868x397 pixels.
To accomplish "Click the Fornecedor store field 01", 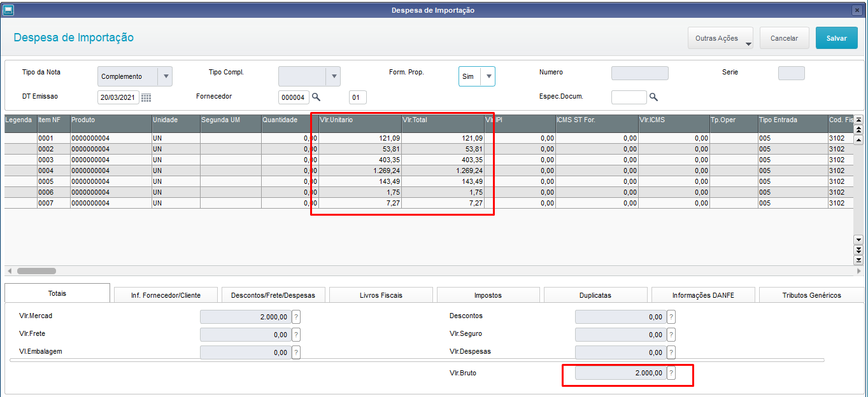I will click(x=358, y=97).
